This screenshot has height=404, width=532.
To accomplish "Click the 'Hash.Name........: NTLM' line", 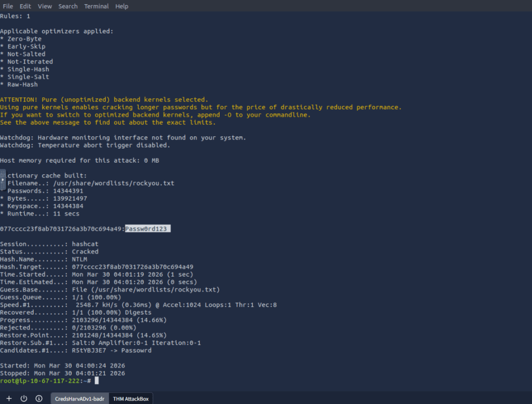I will click(44, 259).
